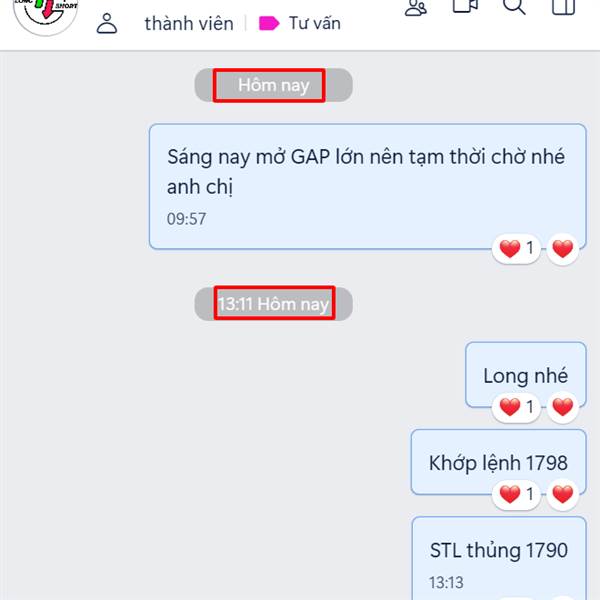React with heart to 09:57 message

(562, 249)
